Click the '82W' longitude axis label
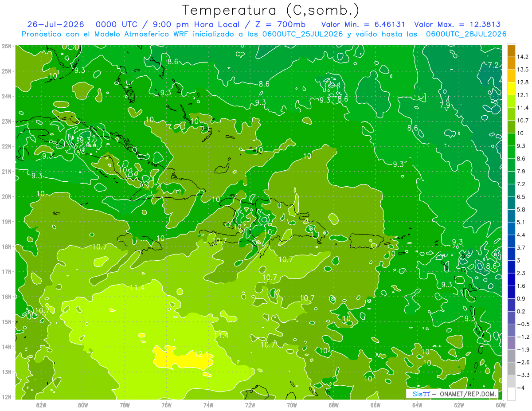 [41, 405]
